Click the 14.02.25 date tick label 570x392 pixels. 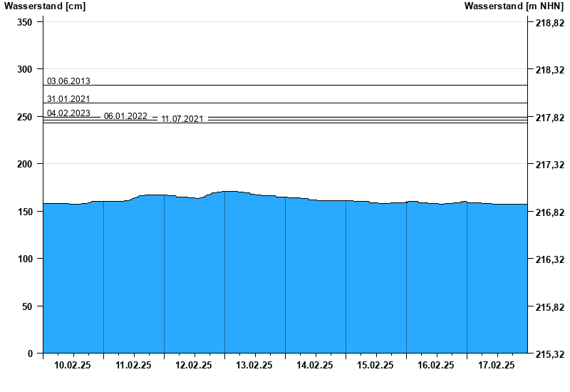[x=315, y=365]
